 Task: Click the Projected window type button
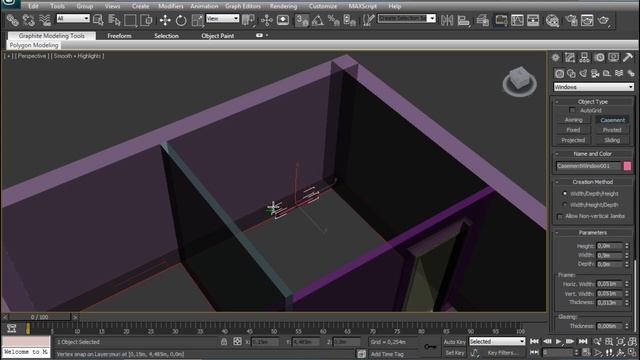573,140
